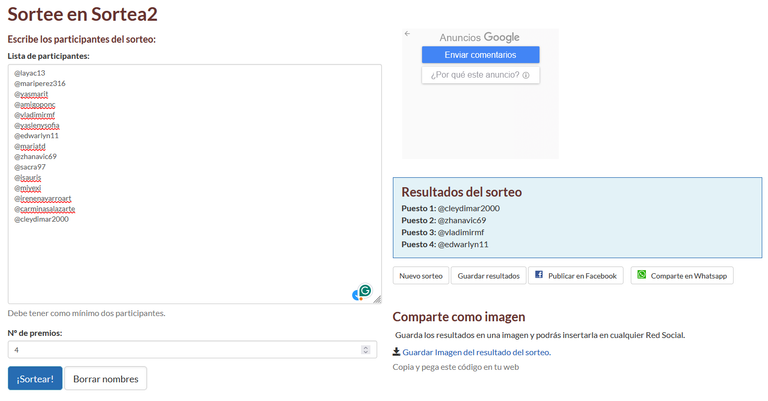Click the resize handle of the participants textarea
This screenshot has width=768, height=401.
click(x=377, y=299)
